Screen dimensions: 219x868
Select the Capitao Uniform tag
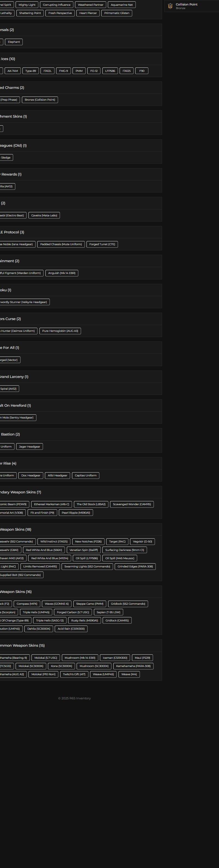coord(85,476)
